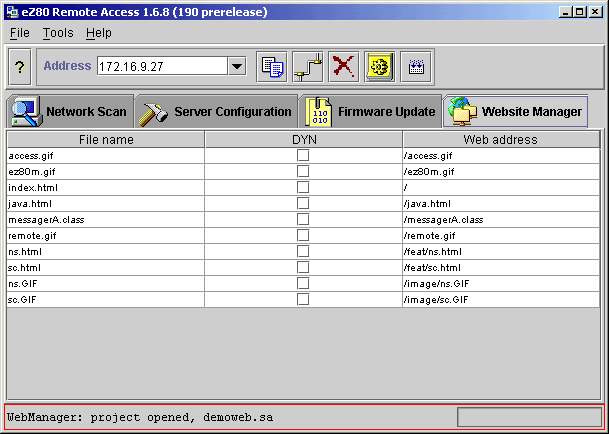Viewport: 609px width, 434px height.
Task: Click web address /ez80m.gif
Action: click(x=429, y=172)
